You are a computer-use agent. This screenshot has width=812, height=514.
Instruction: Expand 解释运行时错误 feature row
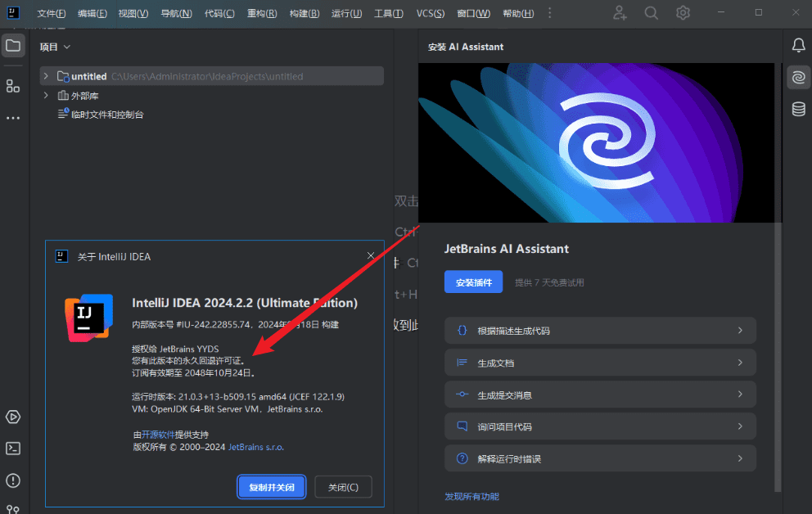[x=600, y=458]
